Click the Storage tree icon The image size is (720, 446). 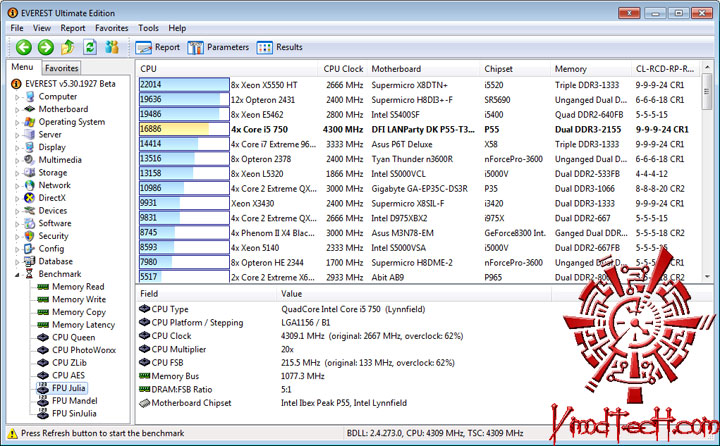pos(30,173)
